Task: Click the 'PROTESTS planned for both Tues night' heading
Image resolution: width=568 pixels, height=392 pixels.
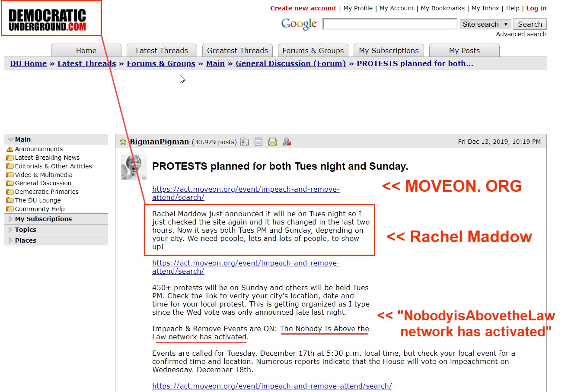Action: [x=280, y=166]
